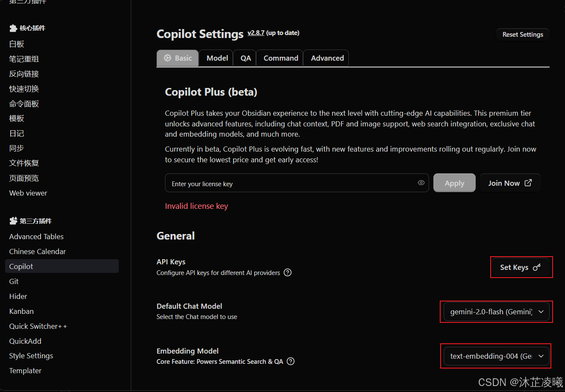This screenshot has height=392, width=565.
Task: Click the Default Chat Model label
Action: coord(189,306)
